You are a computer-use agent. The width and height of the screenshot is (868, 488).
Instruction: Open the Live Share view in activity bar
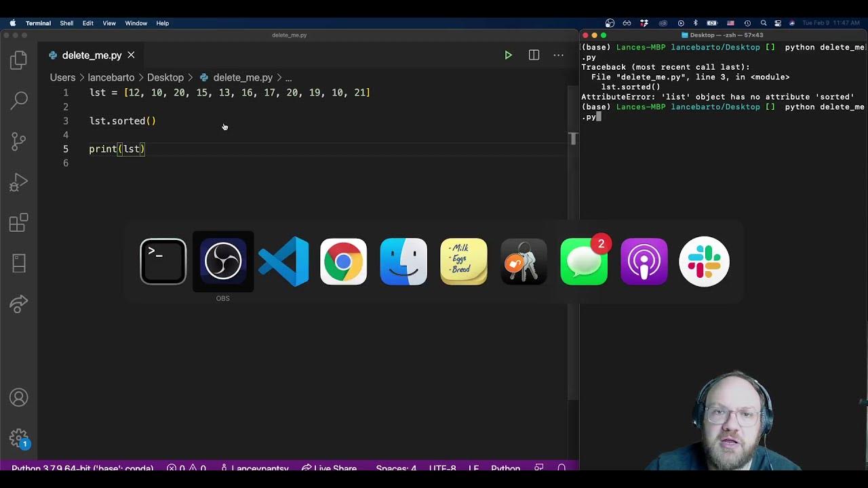pyautogui.click(x=19, y=304)
